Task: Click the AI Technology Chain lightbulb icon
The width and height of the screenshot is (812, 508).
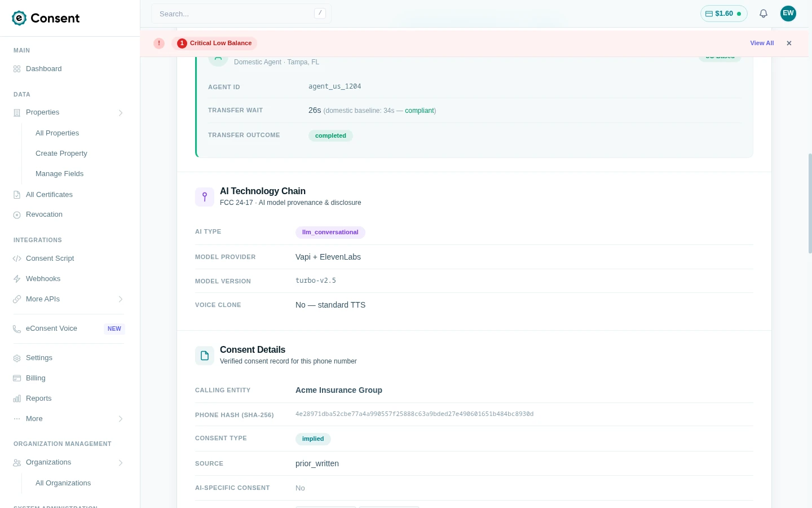Action: point(204,196)
